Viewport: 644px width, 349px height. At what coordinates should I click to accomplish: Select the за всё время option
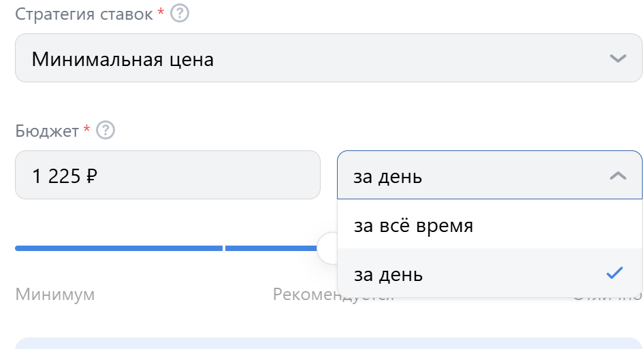[413, 225]
